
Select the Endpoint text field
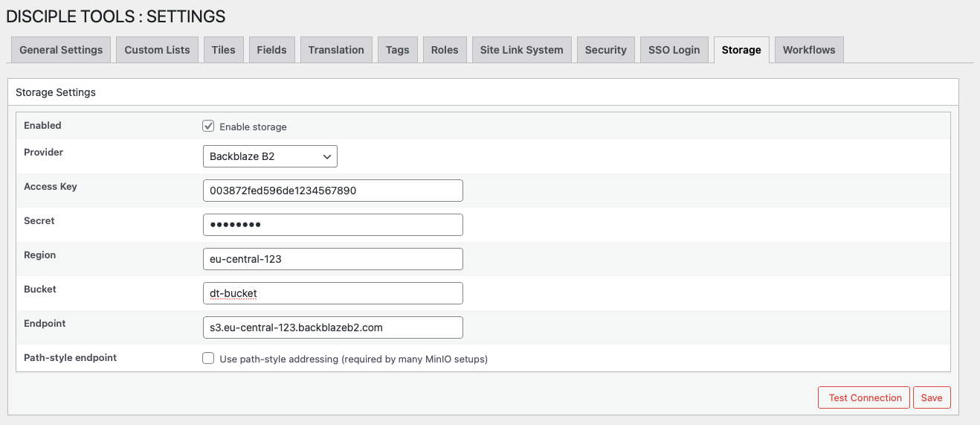click(332, 327)
